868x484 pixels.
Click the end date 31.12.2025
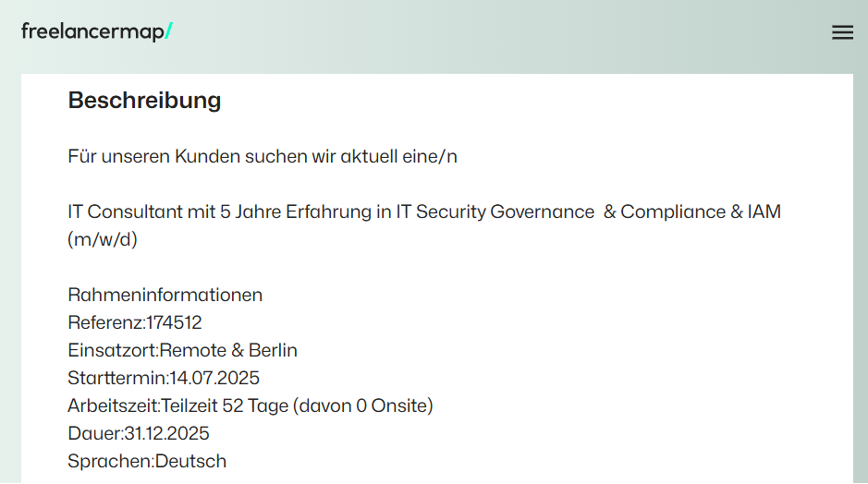click(x=166, y=433)
